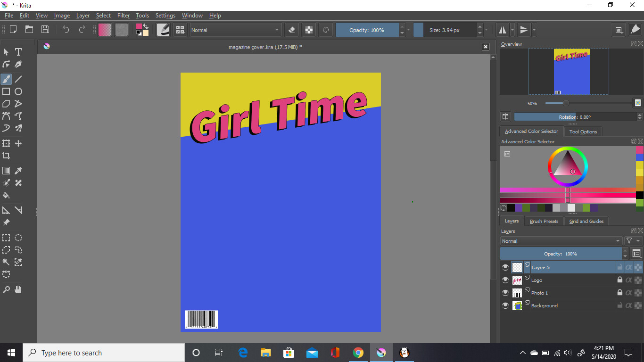Toggle Eraser mode in the toolbar
The width and height of the screenshot is (644, 362).
pyautogui.click(x=292, y=30)
